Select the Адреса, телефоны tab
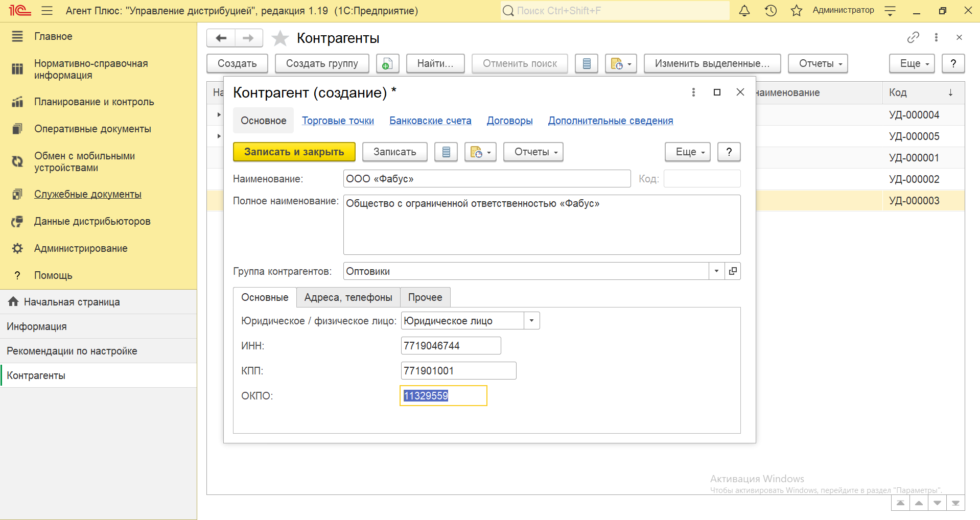 pos(348,297)
